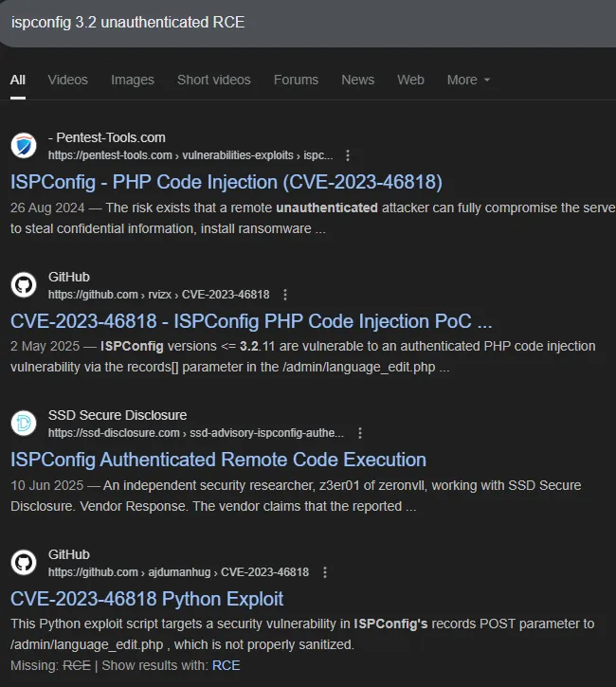Image resolution: width=616 pixels, height=687 pixels.
Task: Open the Forums search tab
Action: (296, 80)
